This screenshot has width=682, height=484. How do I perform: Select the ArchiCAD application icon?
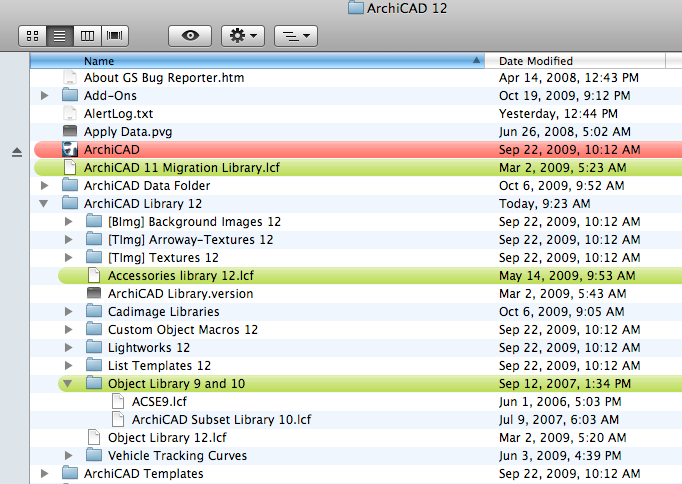click(x=70, y=149)
